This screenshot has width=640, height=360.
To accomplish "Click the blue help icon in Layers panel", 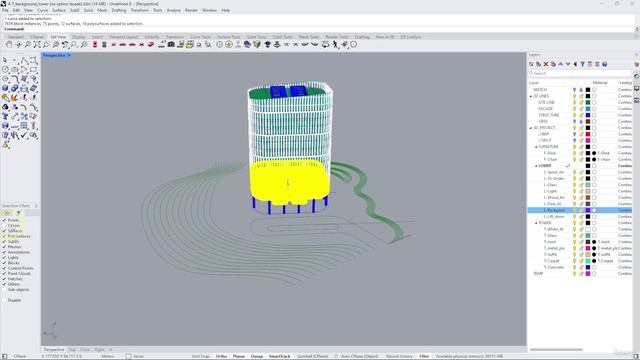I will [x=604, y=64].
